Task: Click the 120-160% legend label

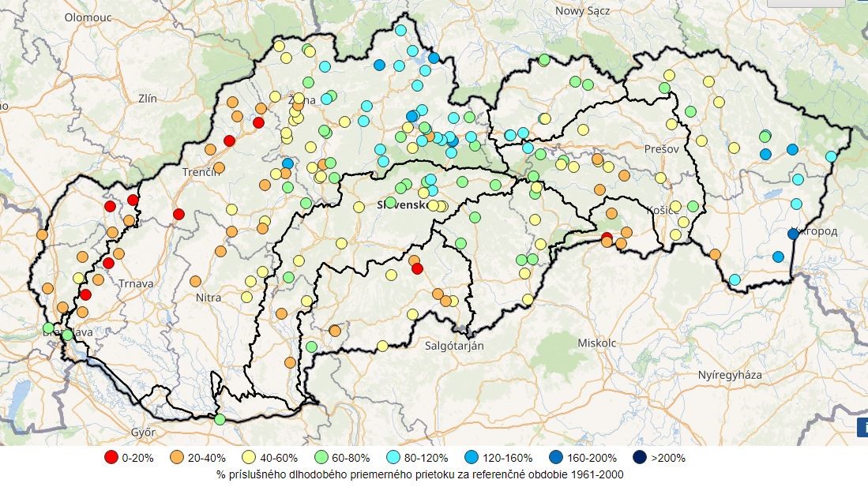Action: point(511,458)
